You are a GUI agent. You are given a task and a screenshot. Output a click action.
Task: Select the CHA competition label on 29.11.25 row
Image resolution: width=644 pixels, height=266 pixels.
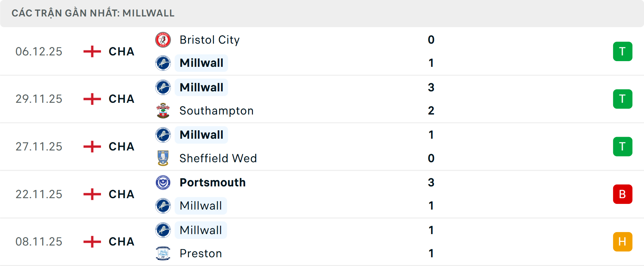(121, 99)
